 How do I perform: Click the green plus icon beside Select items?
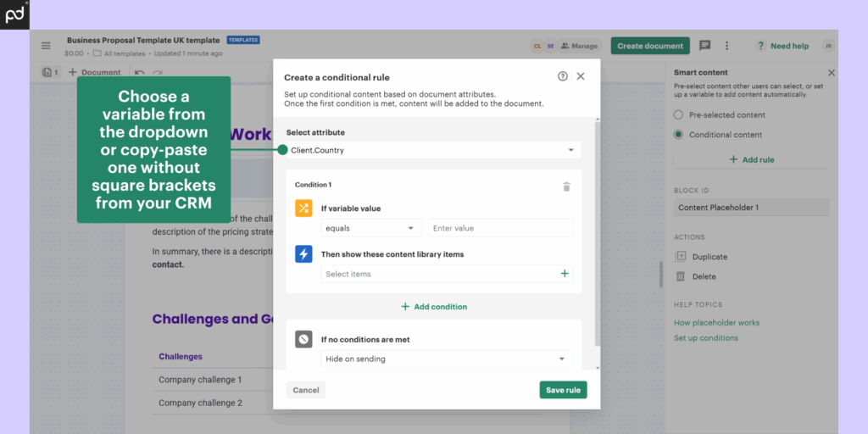[565, 274]
